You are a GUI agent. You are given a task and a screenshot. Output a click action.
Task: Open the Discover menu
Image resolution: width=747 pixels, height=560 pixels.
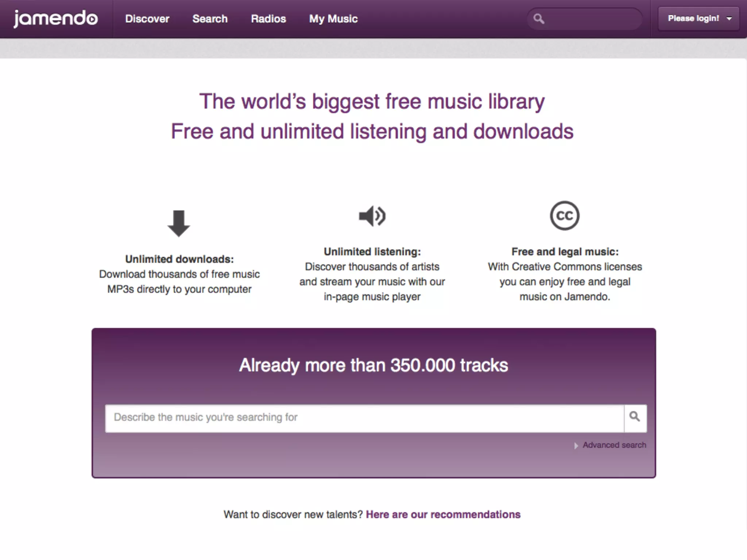147,19
